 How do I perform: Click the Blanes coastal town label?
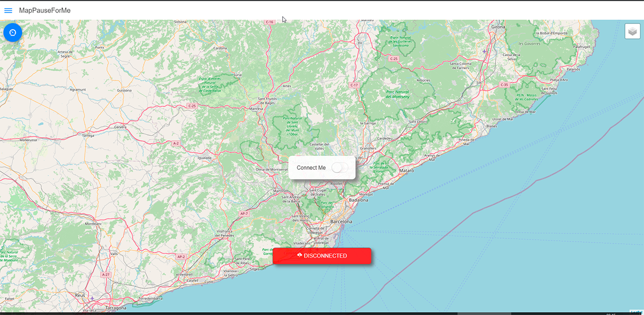coord(492,126)
